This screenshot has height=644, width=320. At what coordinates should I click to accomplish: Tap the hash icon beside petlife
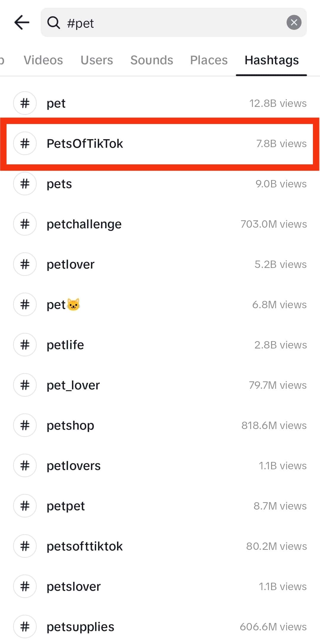25,345
